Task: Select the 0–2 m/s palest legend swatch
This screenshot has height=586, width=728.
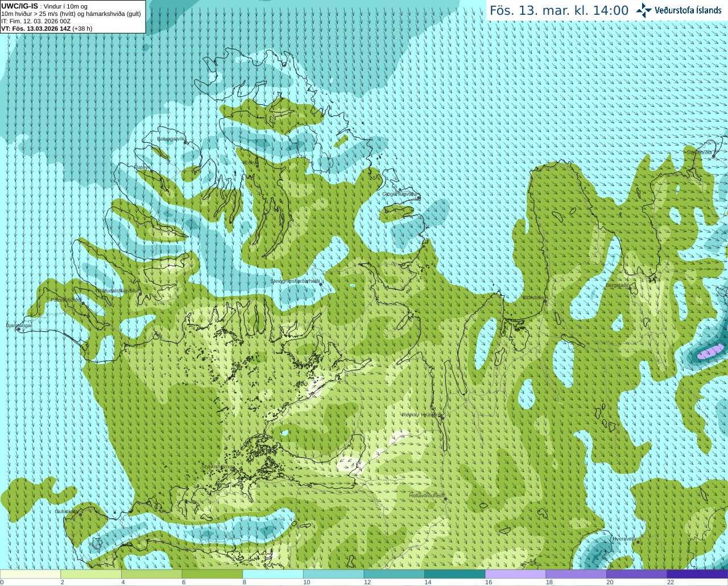Action: click(30, 574)
